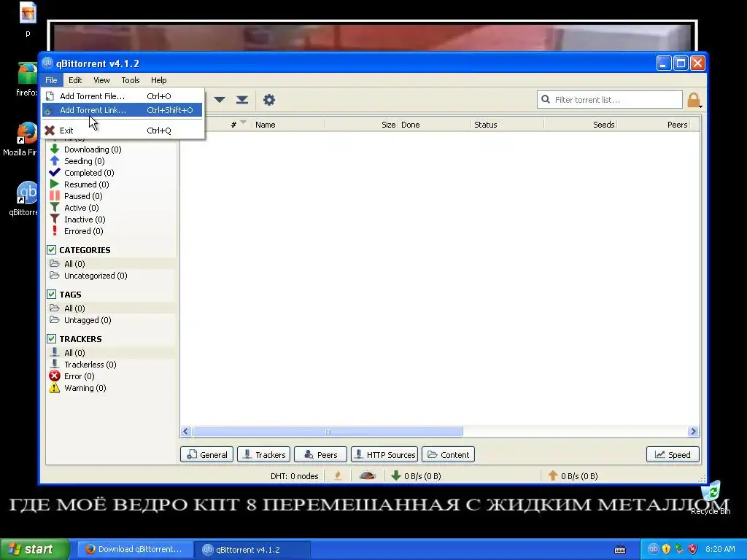Open the View menu
The width and height of the screenshot is (747, 560).
pos(101,80)
